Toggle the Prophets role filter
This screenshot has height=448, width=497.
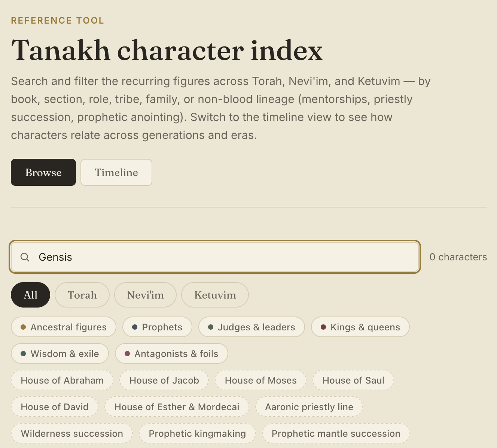pyautogui.click(x=157, y=327)
